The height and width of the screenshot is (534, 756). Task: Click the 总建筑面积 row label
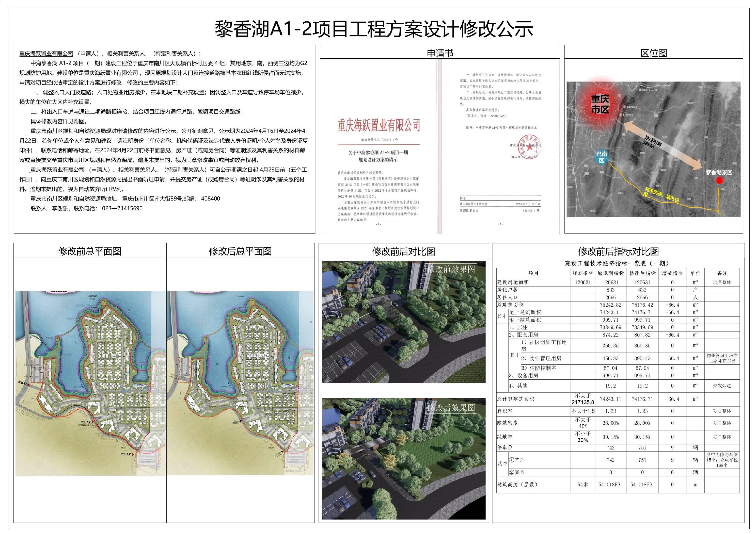[510, 305]
